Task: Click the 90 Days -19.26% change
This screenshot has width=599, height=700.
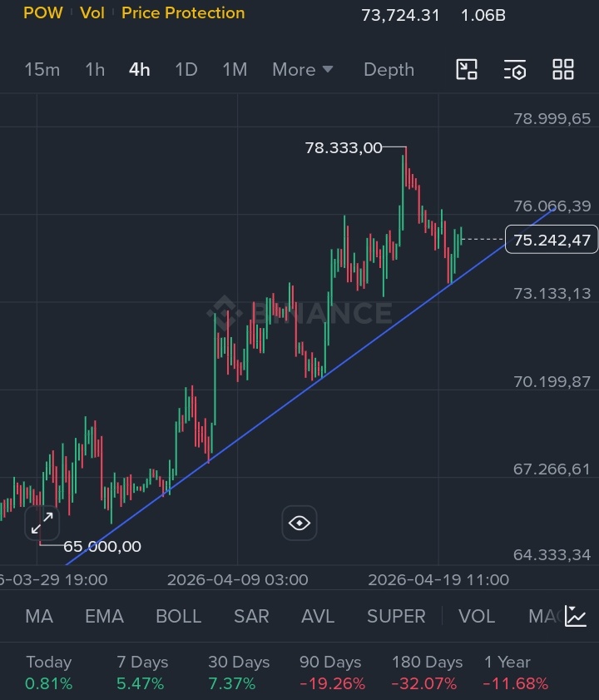Action: (331, 673)
